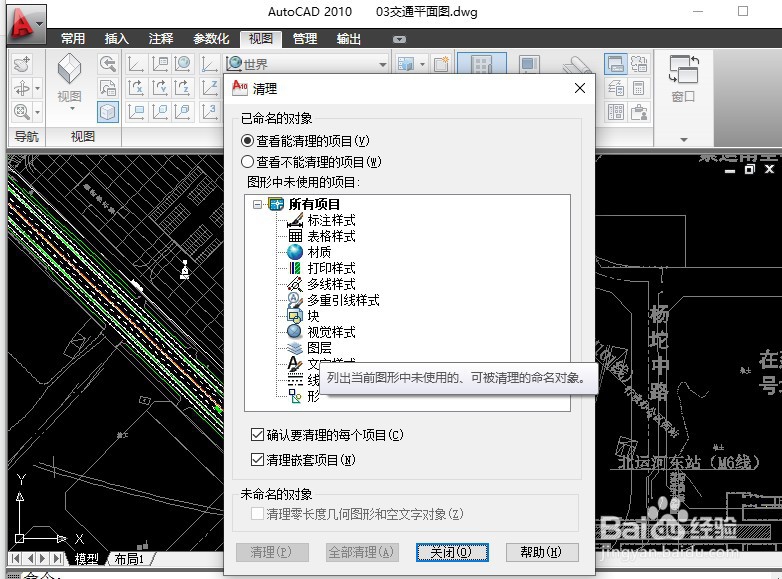Click the Zoom extents magnifier icon

[x=22, y=111]
